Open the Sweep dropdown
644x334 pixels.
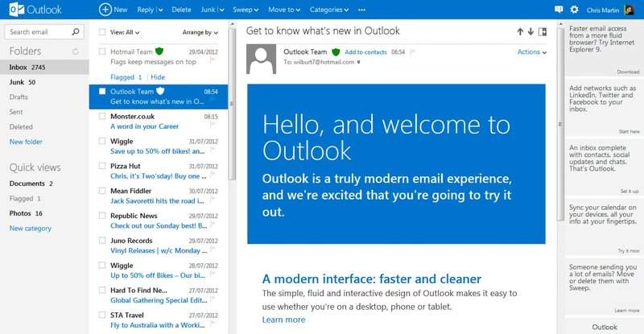pos(246,10)
